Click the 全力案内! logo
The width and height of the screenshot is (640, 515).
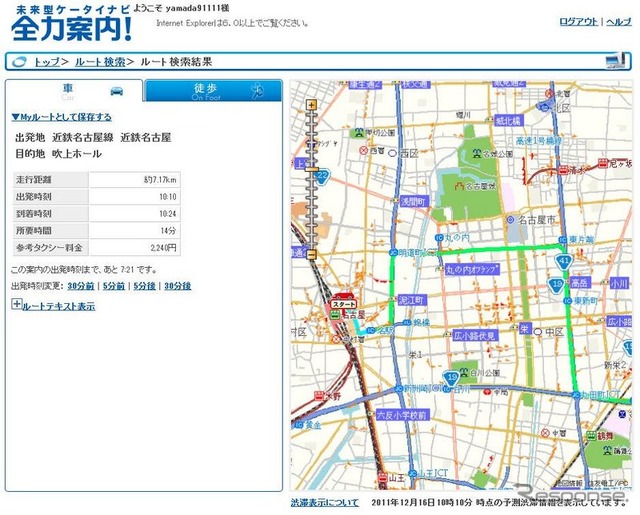(x=71, y=24)
